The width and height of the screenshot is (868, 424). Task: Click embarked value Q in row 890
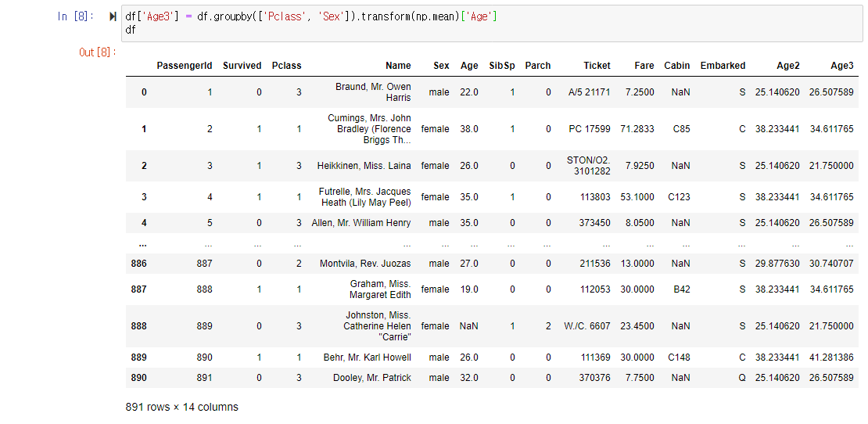tap(742, 378)
